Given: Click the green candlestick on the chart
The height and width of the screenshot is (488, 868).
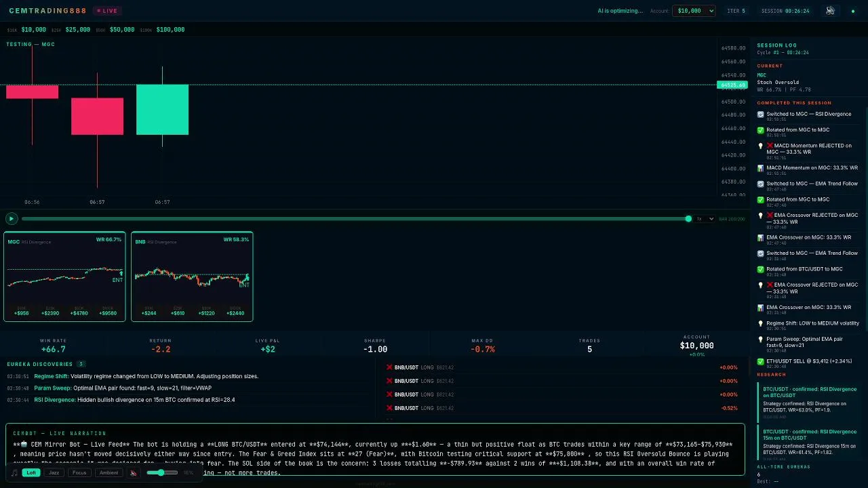Looking at the screenshot, I should pyautogui.click(x=162, y=109).
